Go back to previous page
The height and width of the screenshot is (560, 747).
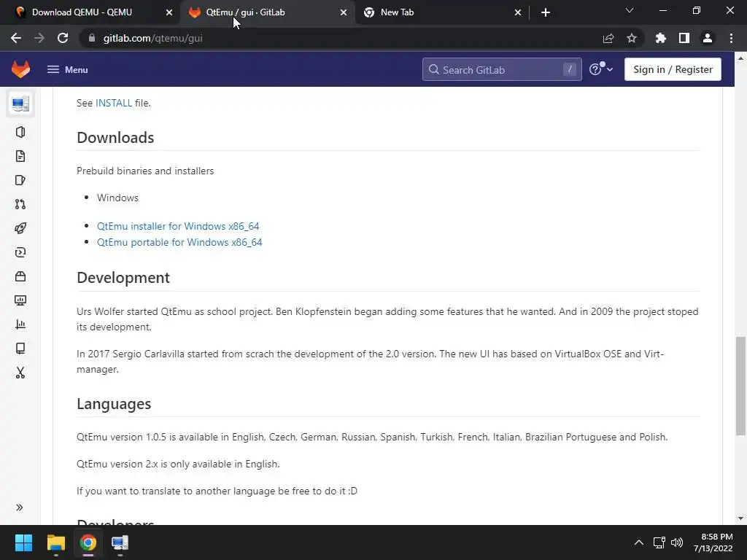pyautogui.click(x=16, y=38)
